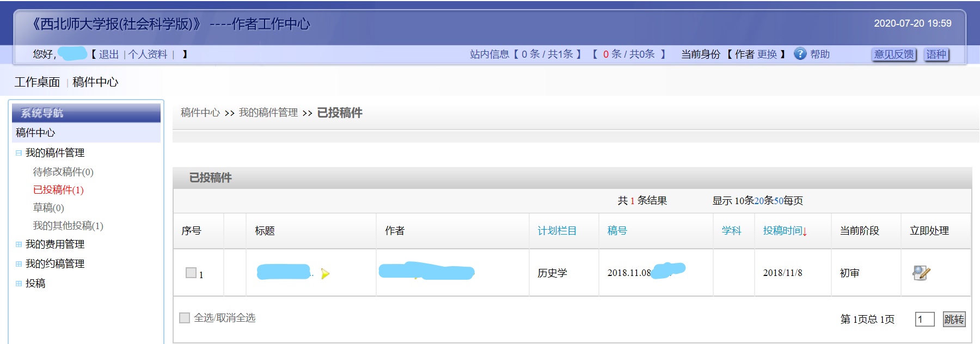
Task: Expand the 我的费用管理 tree node
Action: pyautogui.click(x=19, y=244)
